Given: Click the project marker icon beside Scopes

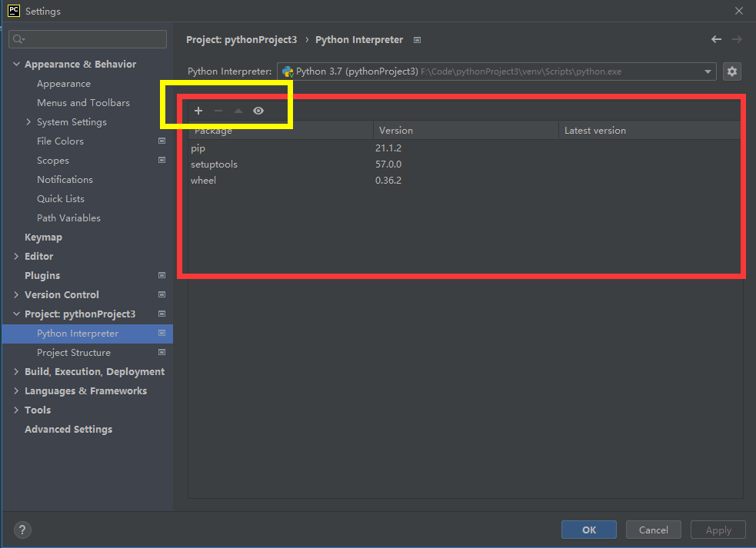Looking at the screenshot, I should click(x=162, y=160).
